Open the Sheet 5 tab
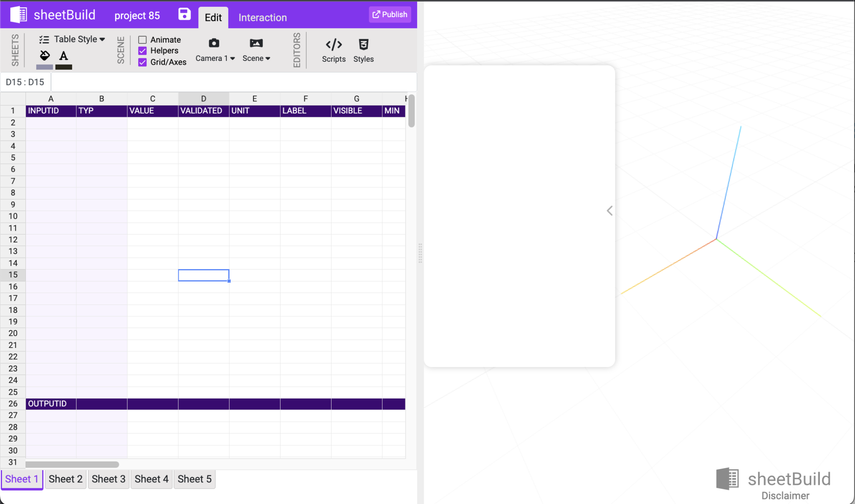Viewport: 855px width, 504px height. [x=195, y=479]
